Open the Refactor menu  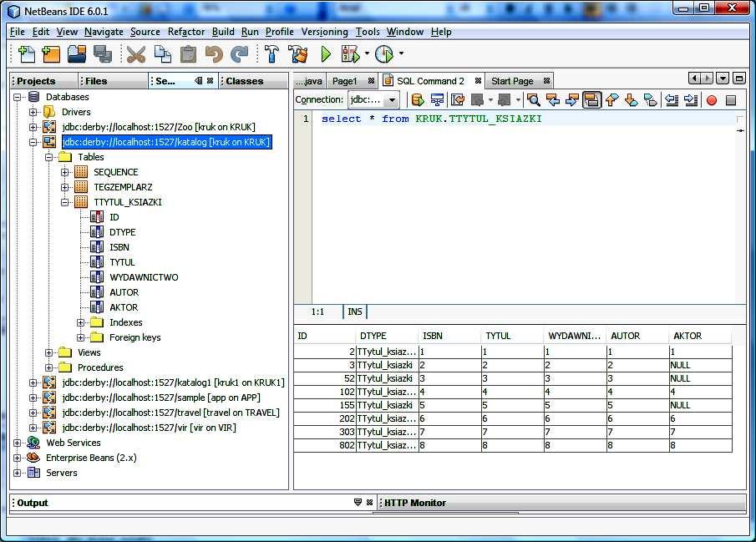pos(186,32)
